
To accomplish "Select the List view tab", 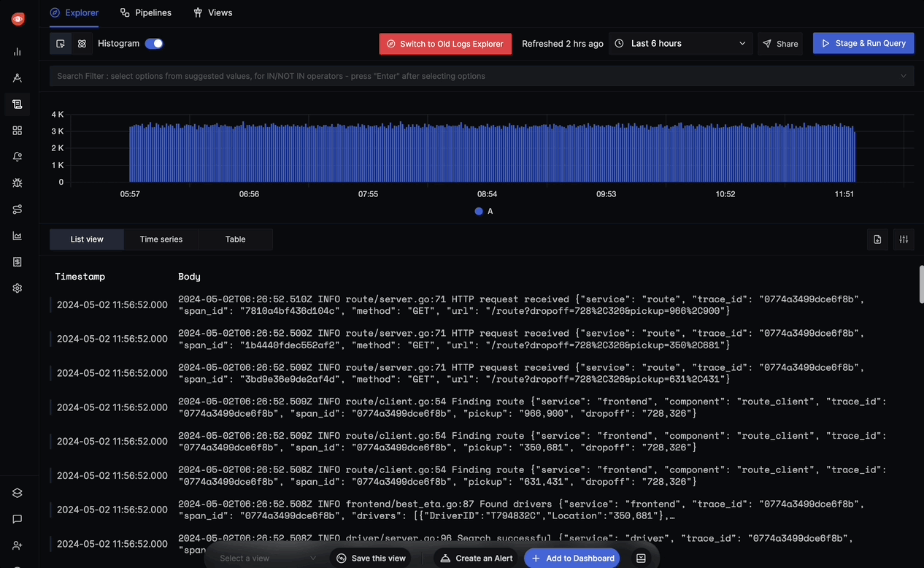I will (x=87, y=239).
